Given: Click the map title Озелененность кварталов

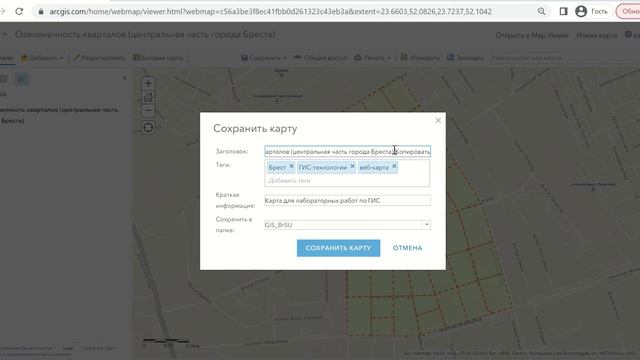Looking at the screenshot, I should point(145,35).
